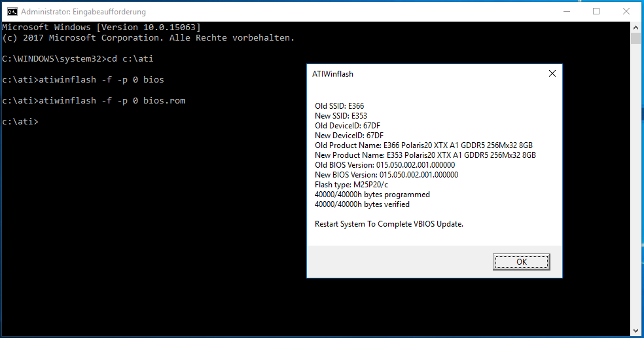Click the "Flash type: M25P20/c" line
The height and width of the screenshot is (338, 644).
pyautogui.click(x=352, y=185)
